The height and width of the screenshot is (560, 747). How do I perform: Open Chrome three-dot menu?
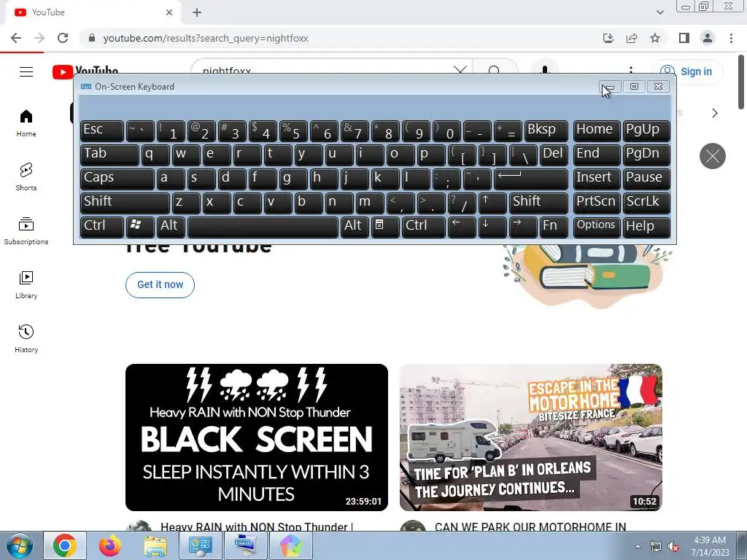pos(731,38)
